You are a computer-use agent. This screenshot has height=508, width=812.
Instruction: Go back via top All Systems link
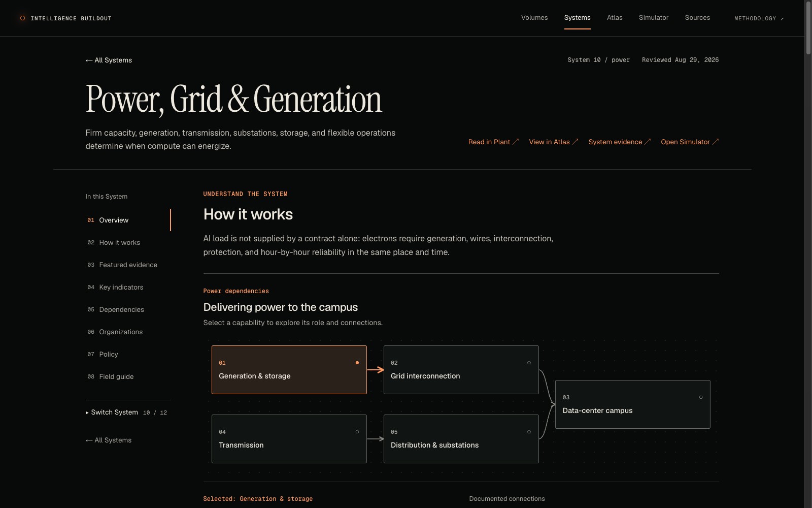tap(109, 60)
